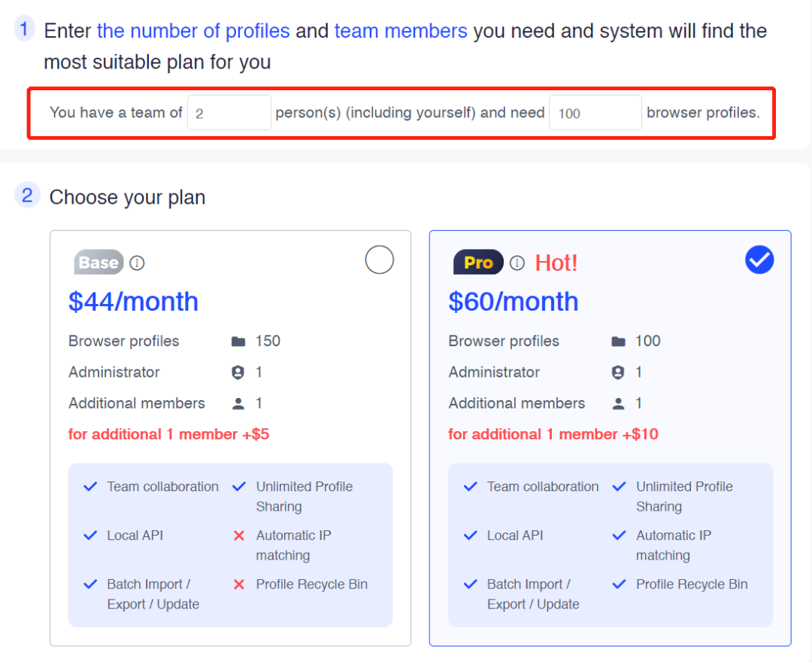The height and width of the screenshot is (662, 812).
Task: Click the team size input field
Action: [229, 112]
